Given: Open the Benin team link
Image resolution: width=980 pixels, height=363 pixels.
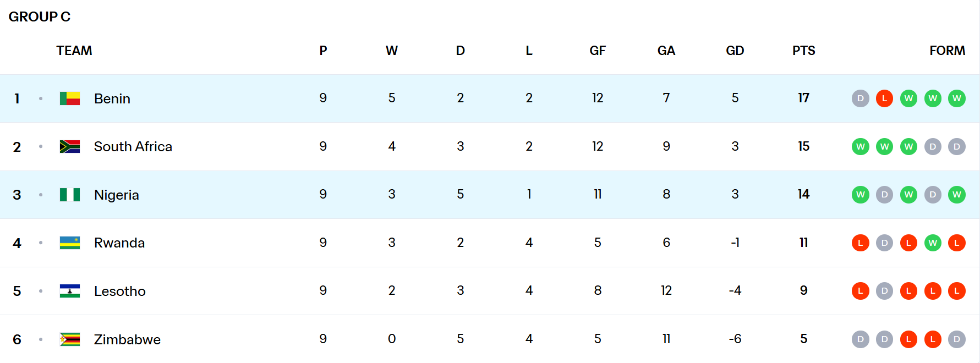Looking at the screenshot, I should pos(112,98).
